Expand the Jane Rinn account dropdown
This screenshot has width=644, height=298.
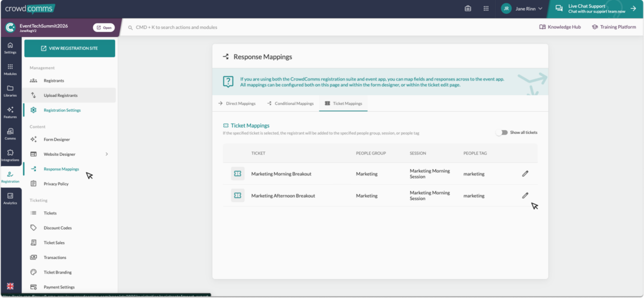(x=529, y=8)
